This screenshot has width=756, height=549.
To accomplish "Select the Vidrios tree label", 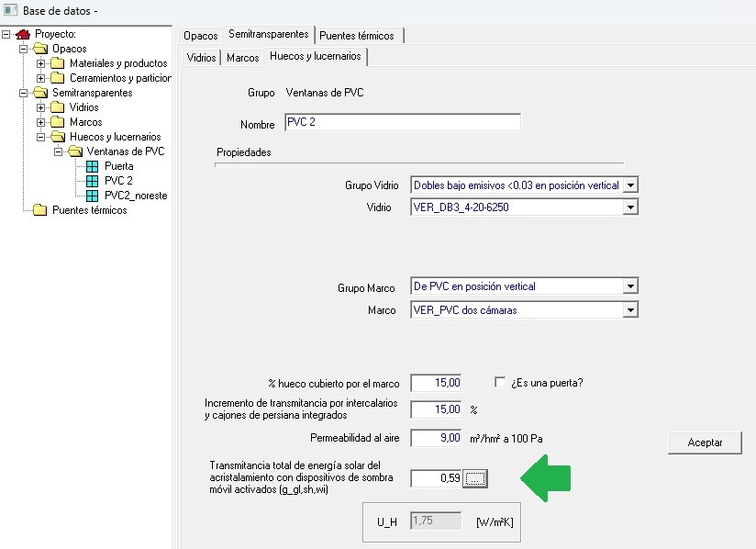I will point(83,107).
